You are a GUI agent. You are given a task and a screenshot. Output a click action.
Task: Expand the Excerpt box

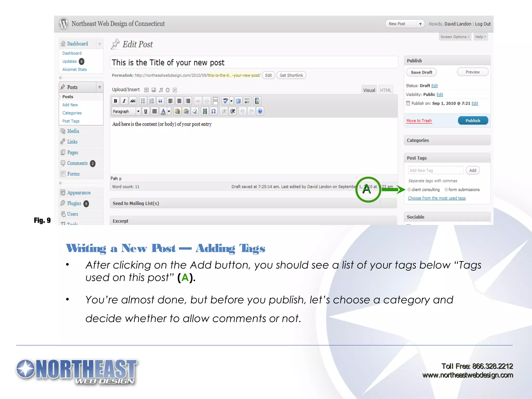coord(253,221)
